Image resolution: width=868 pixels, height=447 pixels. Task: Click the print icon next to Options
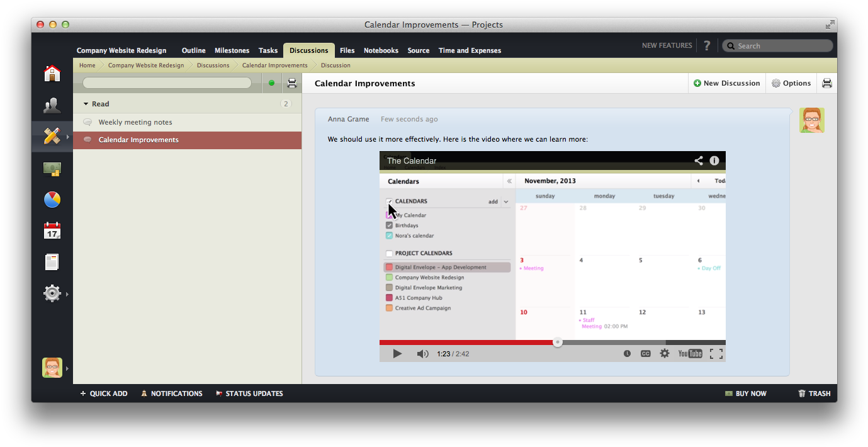click(826, 82)
